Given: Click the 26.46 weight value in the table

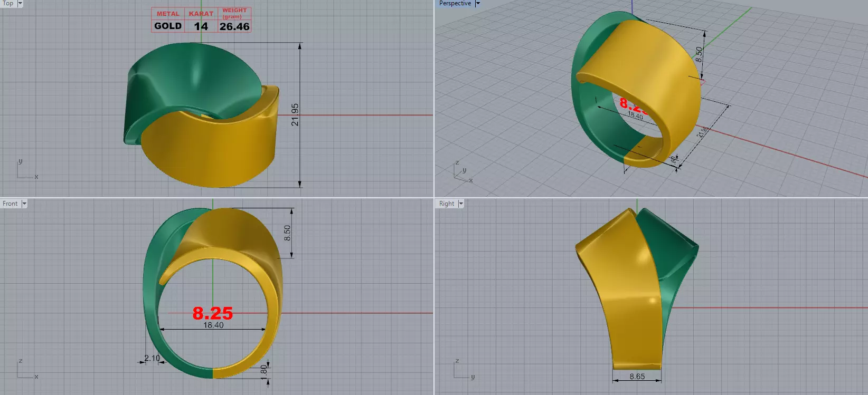Looking at the screenshot, I should tap(234, 26).
